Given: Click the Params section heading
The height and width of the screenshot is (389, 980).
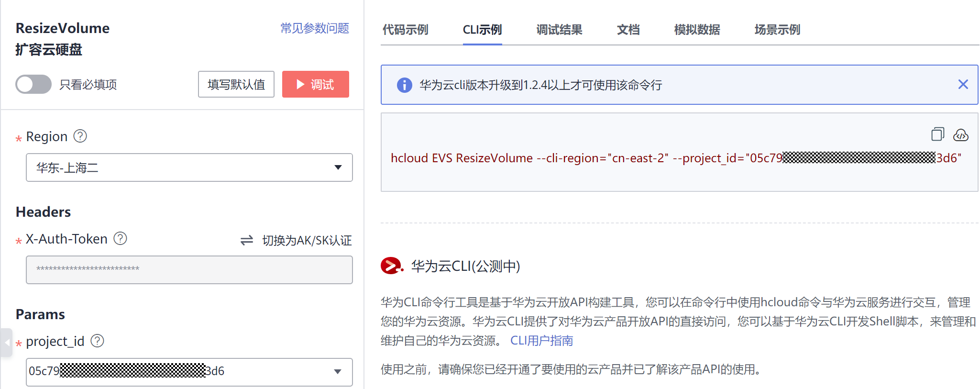Looking at the screenshot, I should (x=40, y=314).
